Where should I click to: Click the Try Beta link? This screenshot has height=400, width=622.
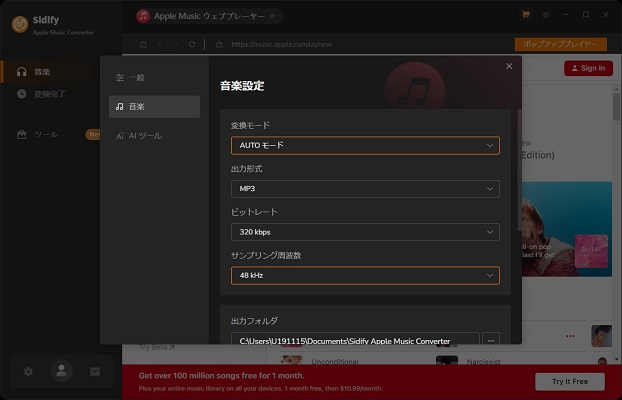[157, 347]
